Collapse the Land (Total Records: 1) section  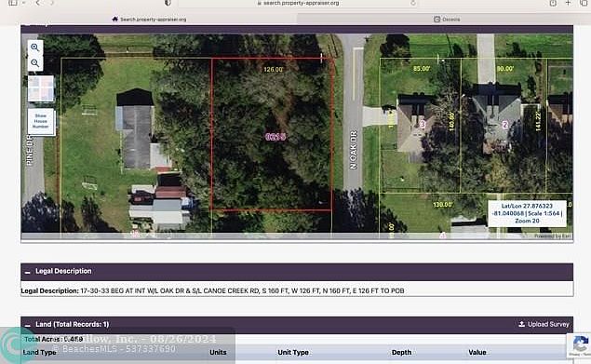pyautogui.click(x=28, y=325)
